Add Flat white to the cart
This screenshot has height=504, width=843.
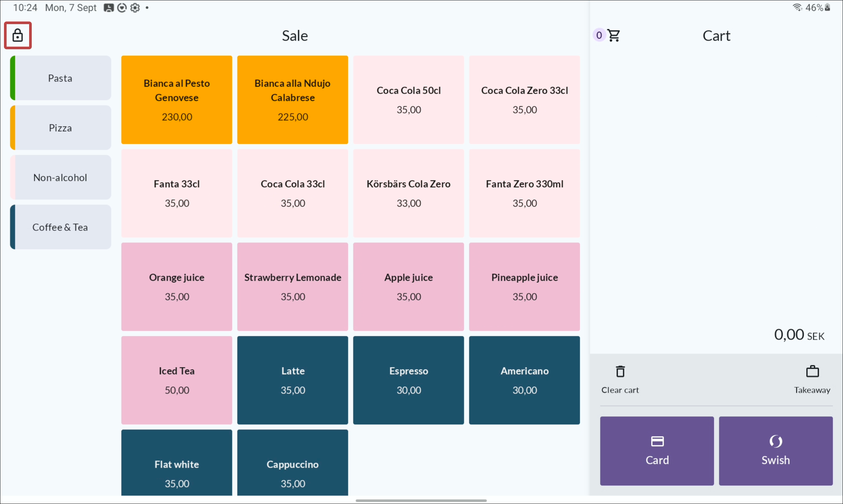coord(177,463)
